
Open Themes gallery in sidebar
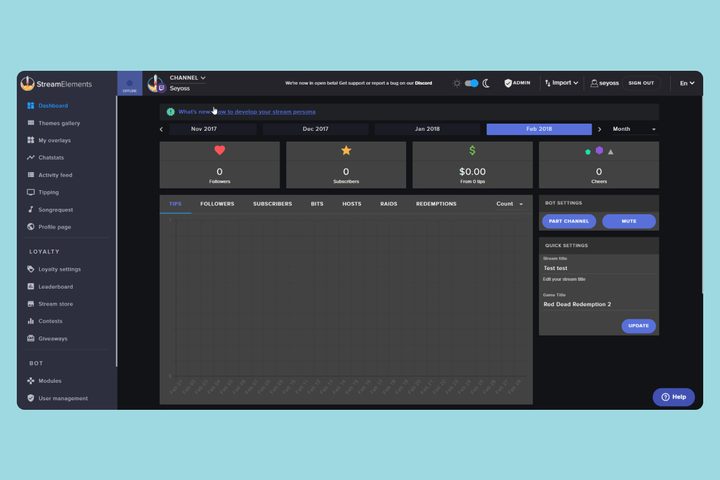[x=53, y=123]
